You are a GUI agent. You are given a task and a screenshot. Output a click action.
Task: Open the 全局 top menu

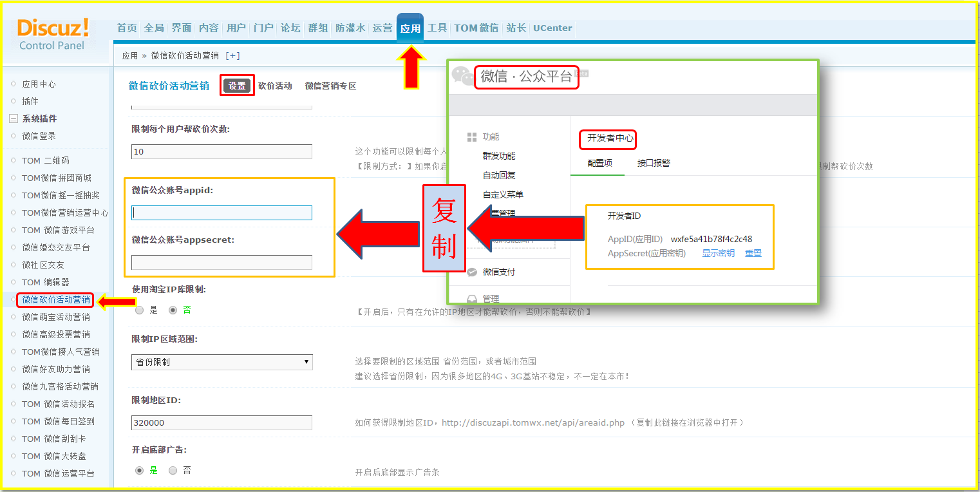point(154,28)
